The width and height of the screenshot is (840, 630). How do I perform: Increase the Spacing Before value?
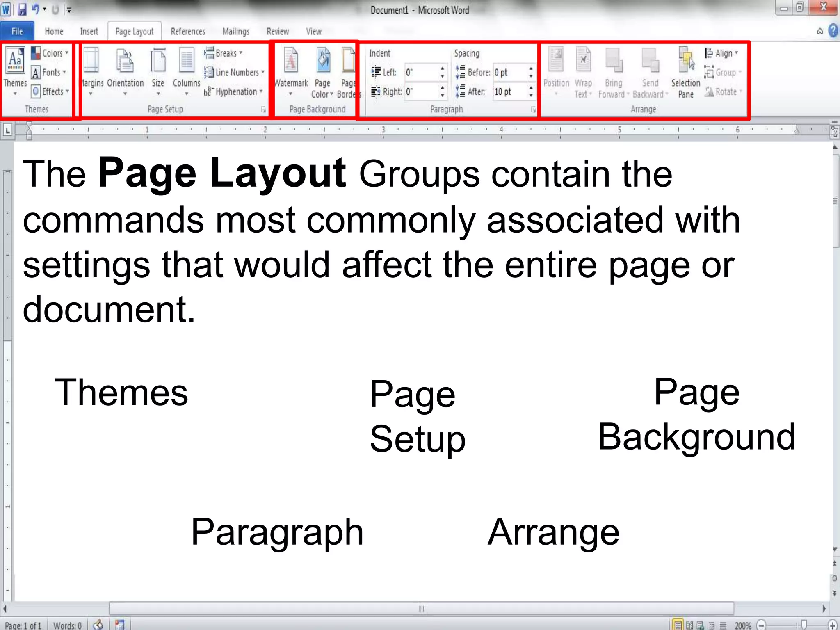tap(531, 68)
